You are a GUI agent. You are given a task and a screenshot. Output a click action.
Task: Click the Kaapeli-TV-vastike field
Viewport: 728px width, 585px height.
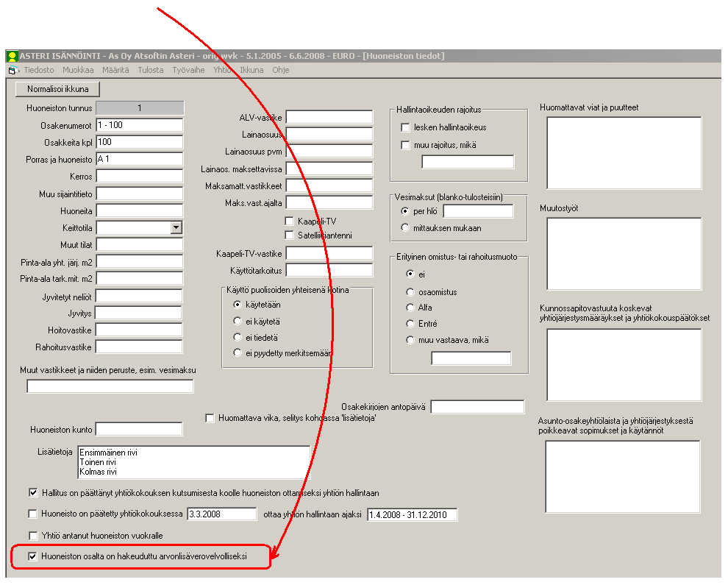(x=329, y=254)
